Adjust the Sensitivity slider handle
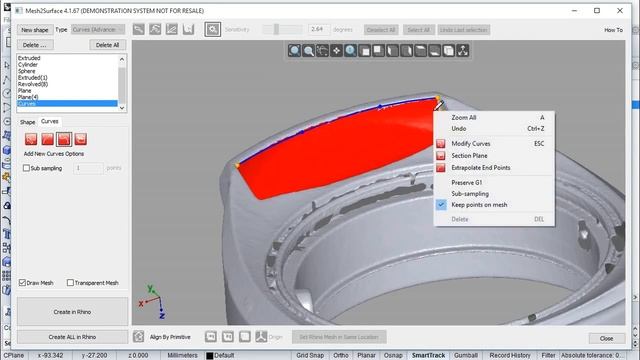 pyautogui.click(x=276, y=29)
